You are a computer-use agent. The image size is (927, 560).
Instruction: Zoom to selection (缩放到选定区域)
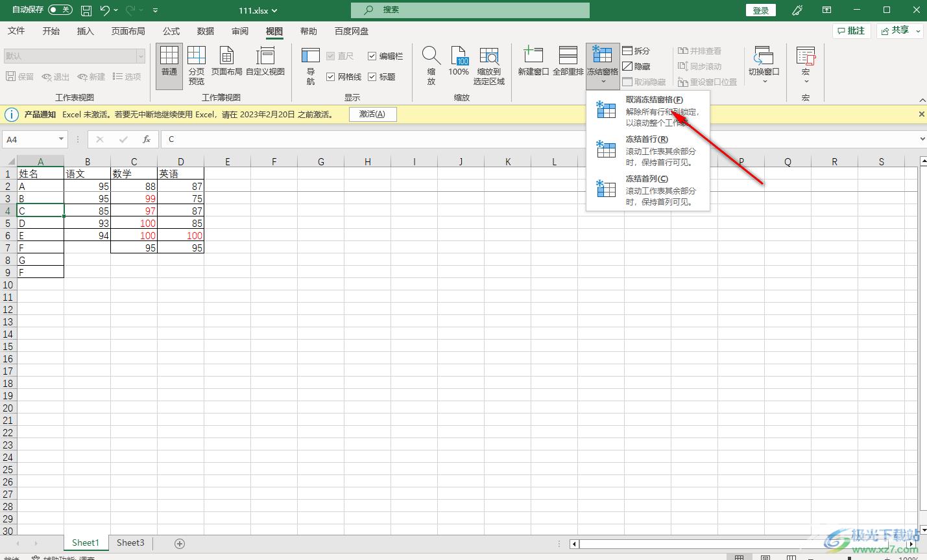pos(489,66)
